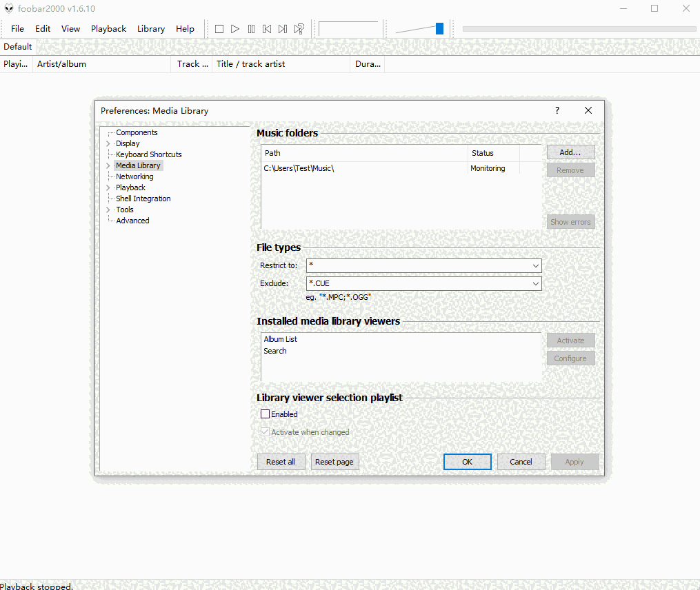Open the Restrict to file types dropdown

(536, 265)
